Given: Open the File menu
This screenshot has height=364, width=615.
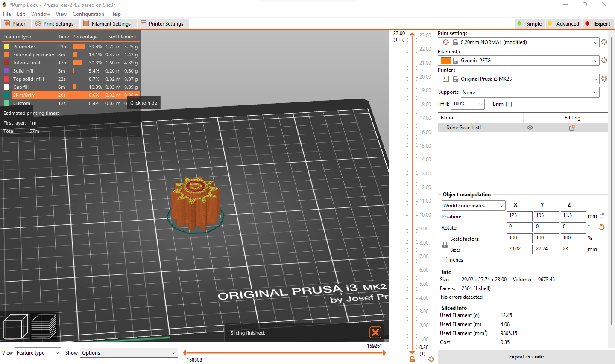Looking at the screenshot, I should [x=7, y=14].
